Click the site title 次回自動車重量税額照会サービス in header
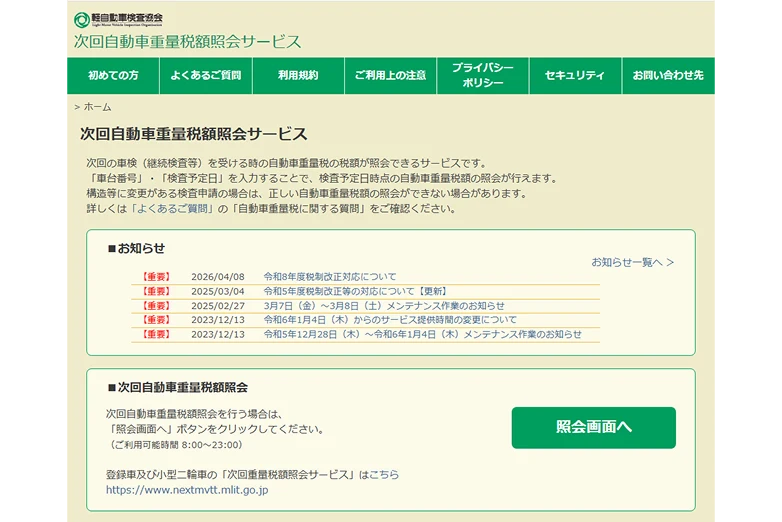The width and height of the screenshot is (782, 522). point(188,41)
